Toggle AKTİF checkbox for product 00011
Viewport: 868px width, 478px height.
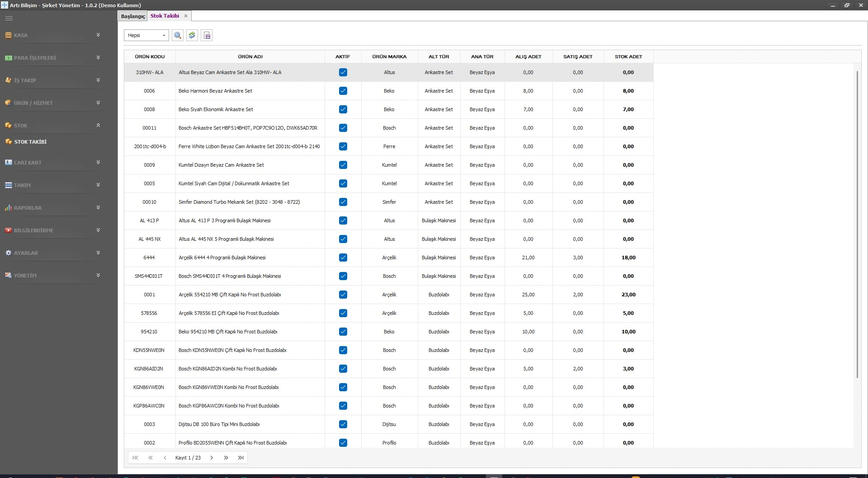point(343,128)
